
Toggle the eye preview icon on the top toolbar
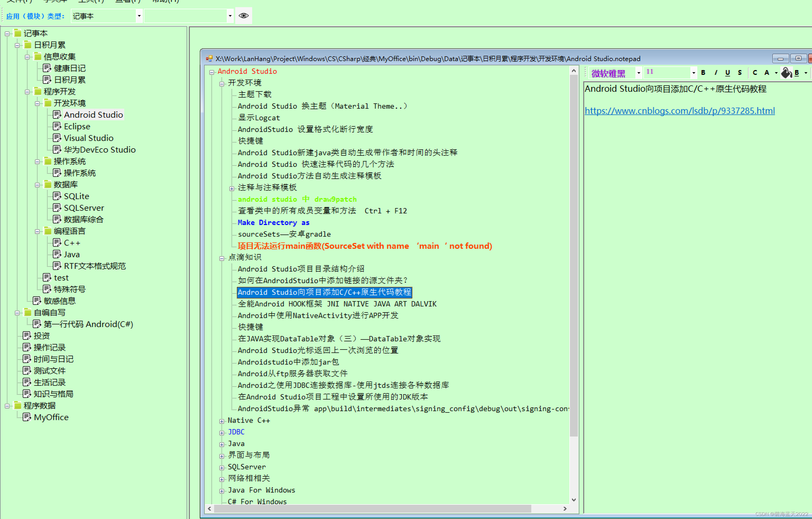pos(243,16)
